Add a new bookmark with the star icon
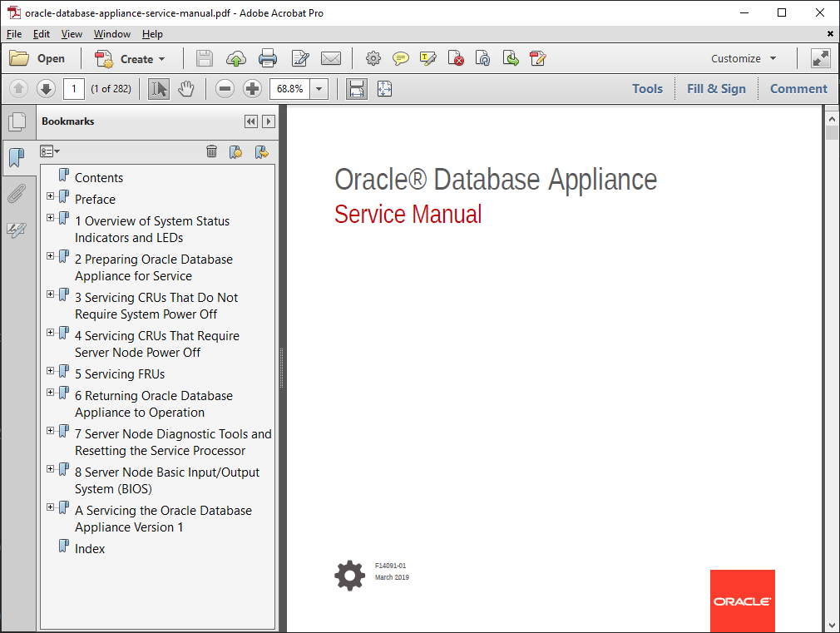The image size is (840, 633). 235,152
